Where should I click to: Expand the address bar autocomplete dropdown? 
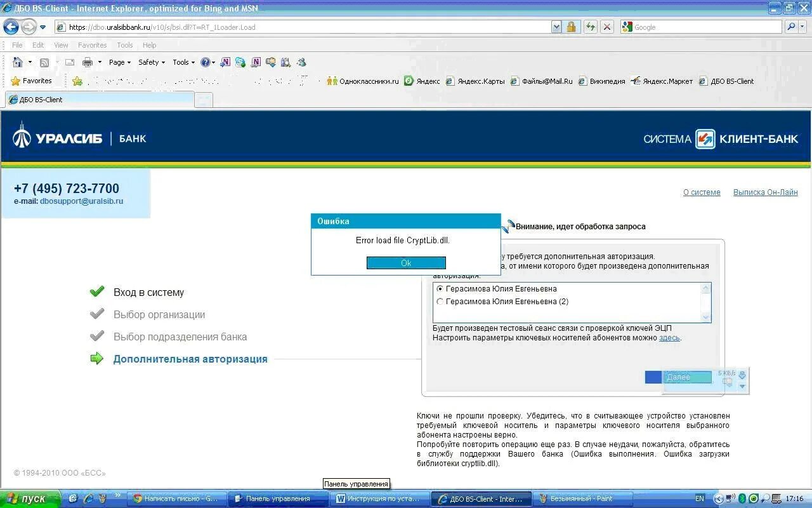(x=556, y=27)
